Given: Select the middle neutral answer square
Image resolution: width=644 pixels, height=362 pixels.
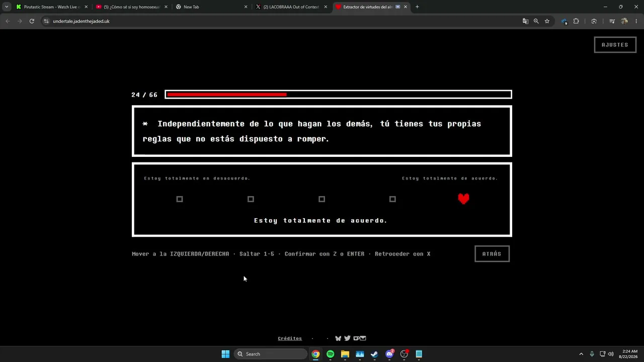Looking at the screenshot, I should [x=321, y=199].
